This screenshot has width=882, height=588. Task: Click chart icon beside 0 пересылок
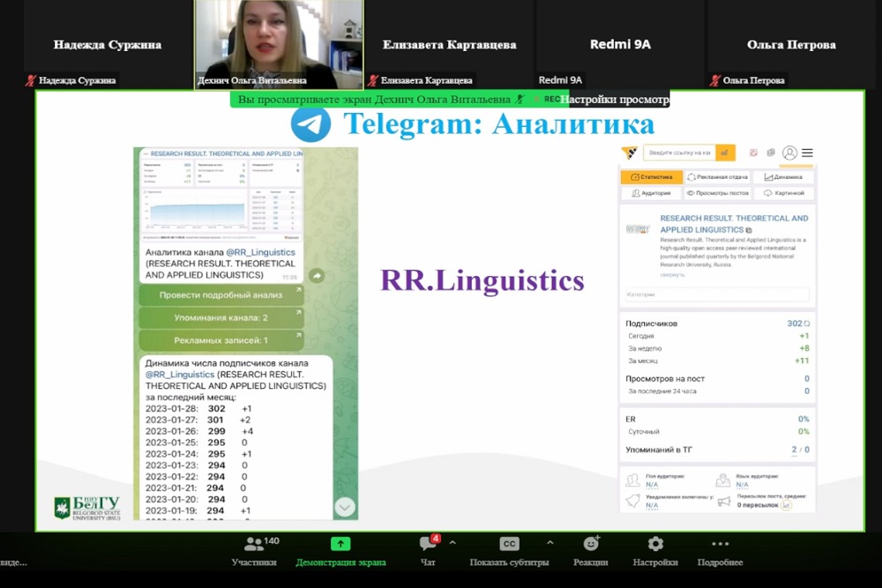[x=787, y=505]
